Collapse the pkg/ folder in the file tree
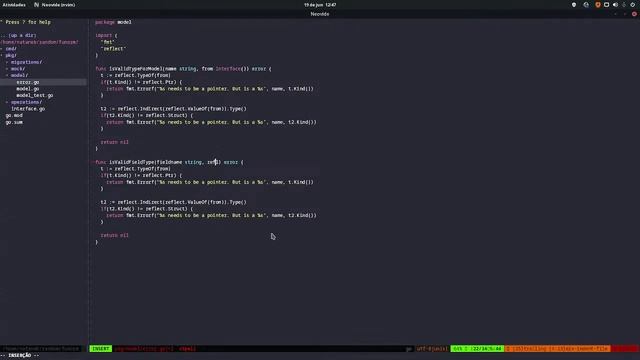 point(11,56)
